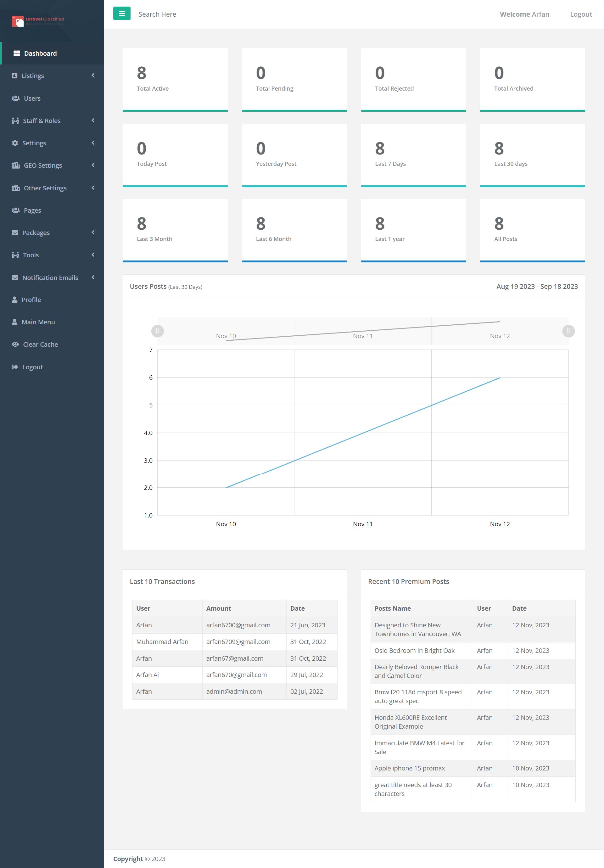This screenshot has width=604, height=868.
Task: Click the Clear Cache eye icon
Action: coord(15,344)
